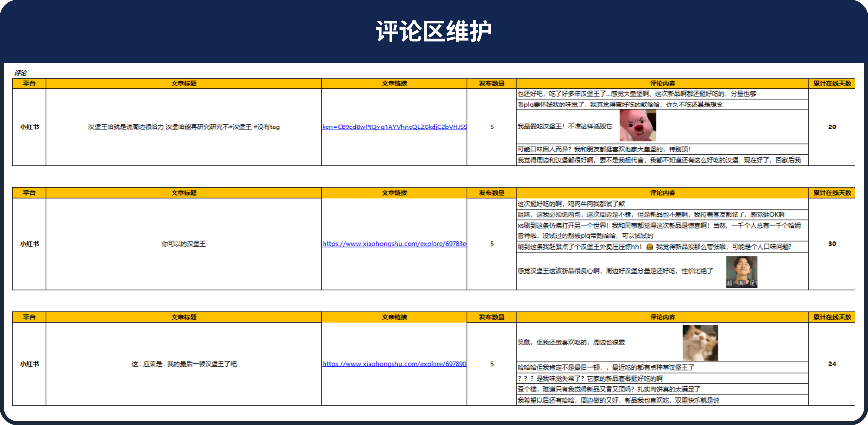Click comment text 我最爱吃汉堡王！不准这样诋毁它
This screenshot has height=425, width=868.
[564, 127]
